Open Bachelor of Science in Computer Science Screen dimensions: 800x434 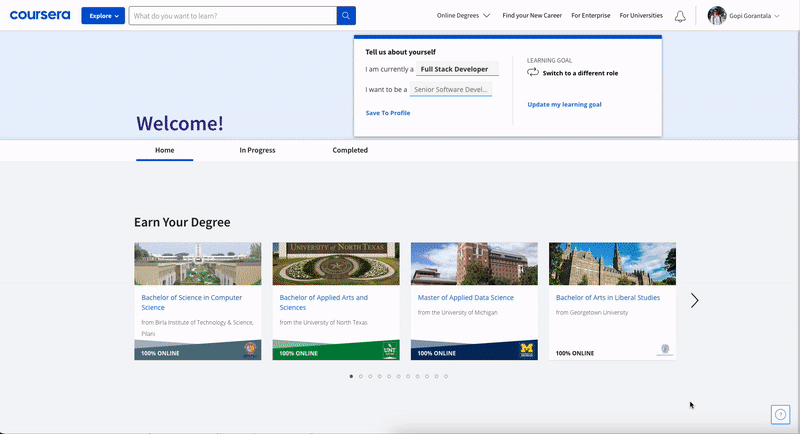[x=191, y=302]
